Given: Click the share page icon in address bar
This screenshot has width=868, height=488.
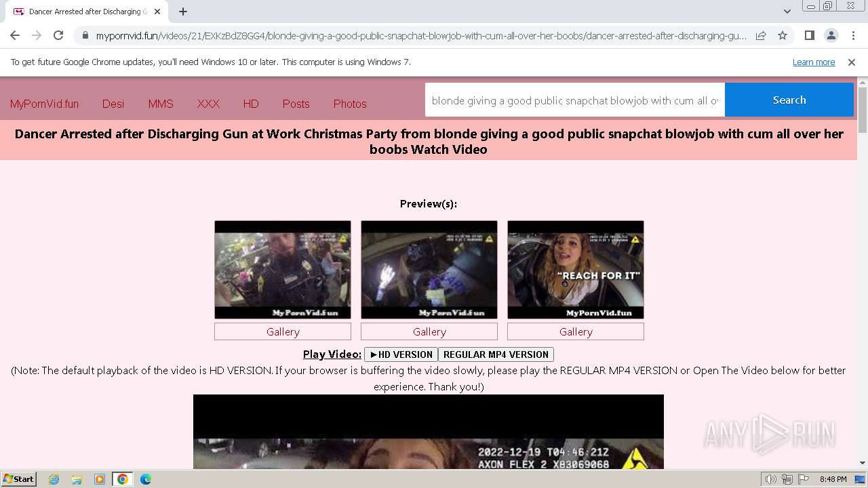Looking at the screenshot, I should [761, 35].
